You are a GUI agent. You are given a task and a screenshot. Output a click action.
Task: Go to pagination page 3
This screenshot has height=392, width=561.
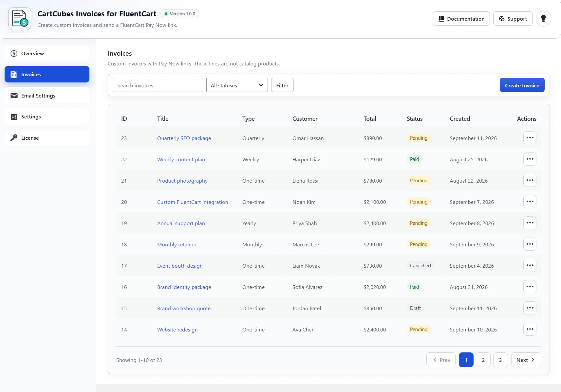(500, 360)
